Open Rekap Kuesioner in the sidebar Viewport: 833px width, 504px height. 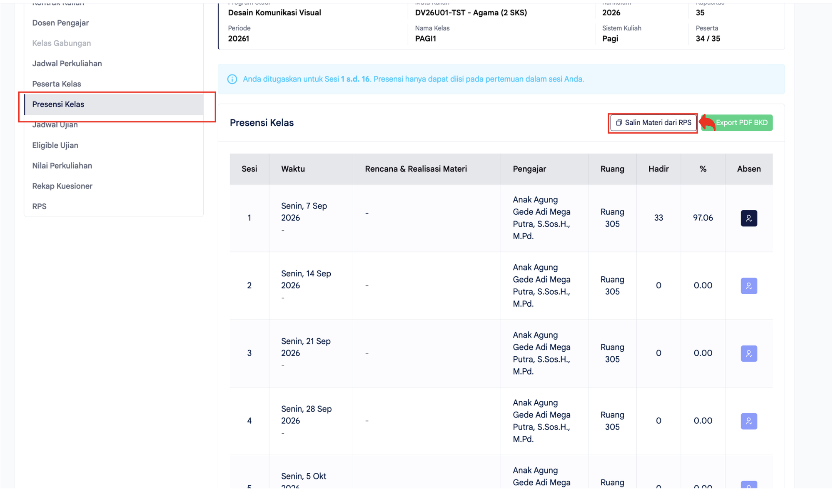point(62,186)
